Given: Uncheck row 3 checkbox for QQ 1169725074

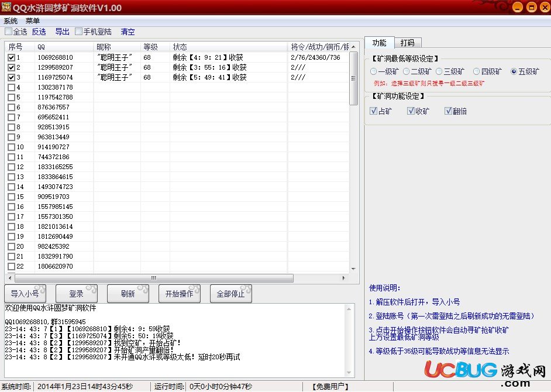Looking at the screenshot, I should 11,77.
